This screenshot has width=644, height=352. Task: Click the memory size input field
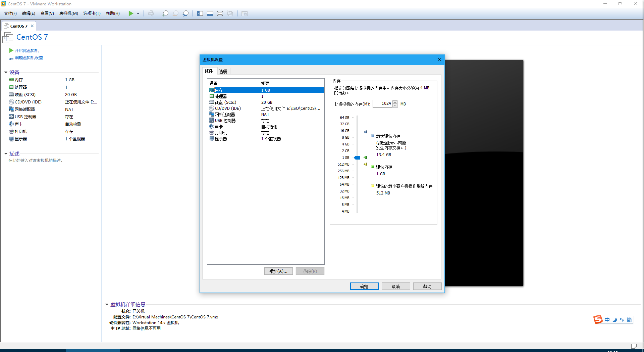(382, 104)
